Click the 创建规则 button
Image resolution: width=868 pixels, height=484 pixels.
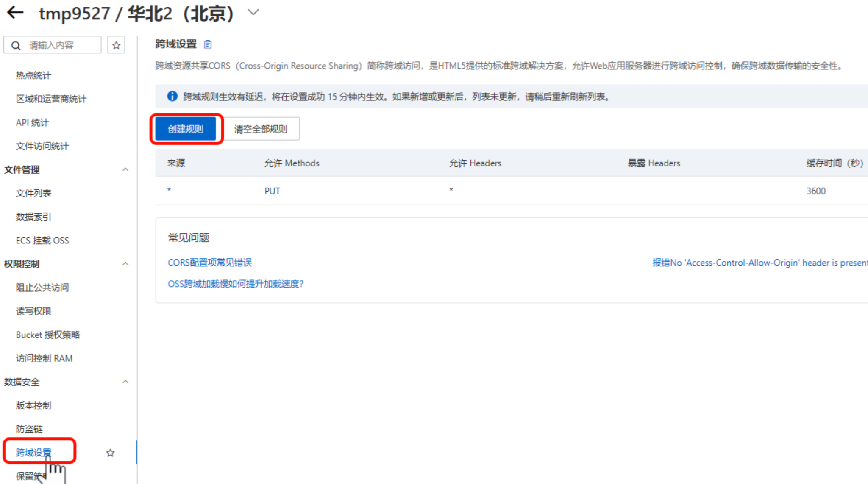point(186,129)
